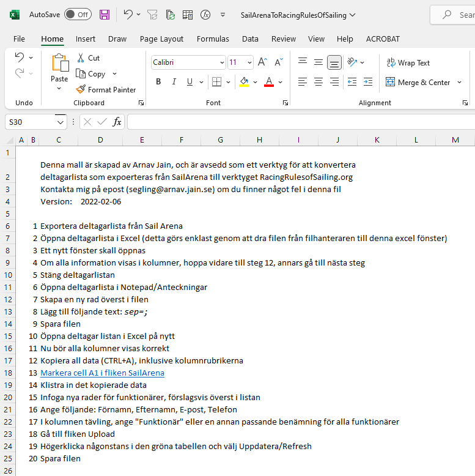Click the Name Box showing S30

tap(29, 122)
